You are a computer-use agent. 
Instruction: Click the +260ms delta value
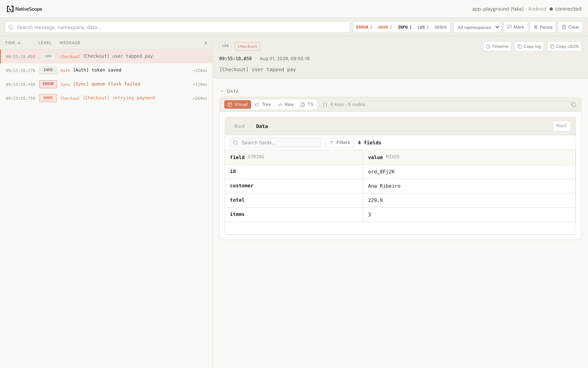pyautogui.click(x=200, y=98)
